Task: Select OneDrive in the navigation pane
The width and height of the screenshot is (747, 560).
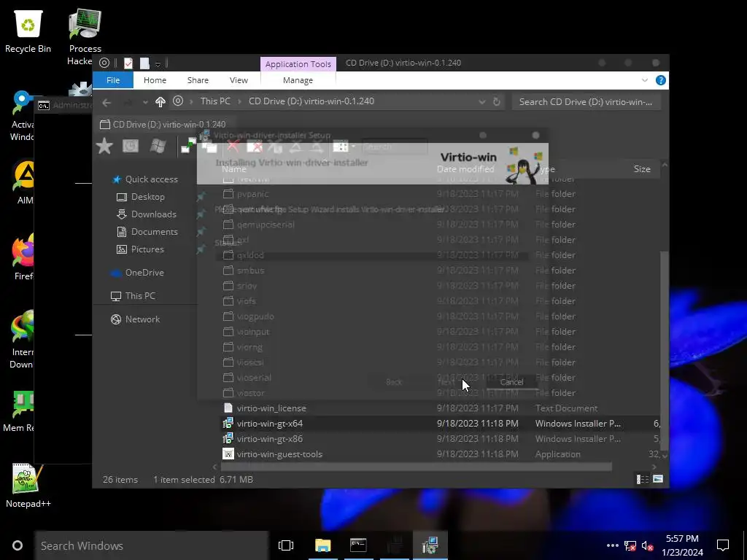Action: pos(144,273)
